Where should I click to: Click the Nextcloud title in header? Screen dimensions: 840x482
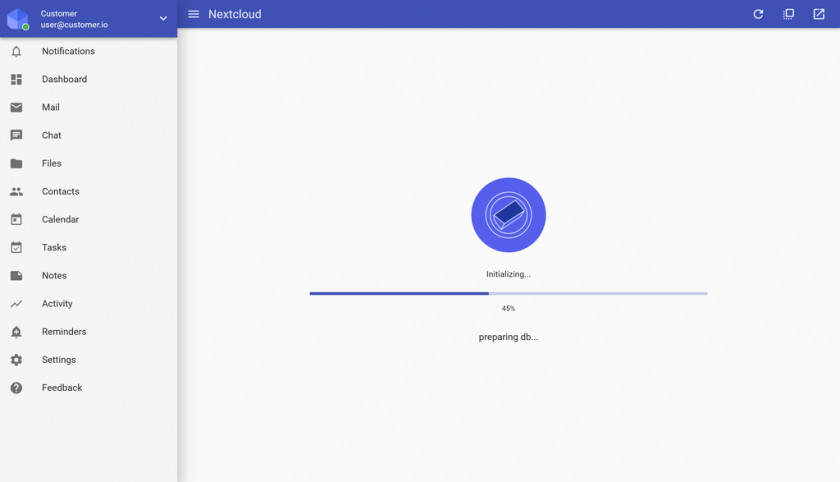235,14
